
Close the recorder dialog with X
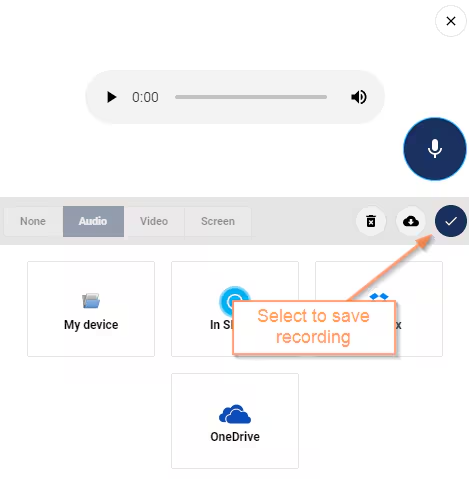[451, 21]
